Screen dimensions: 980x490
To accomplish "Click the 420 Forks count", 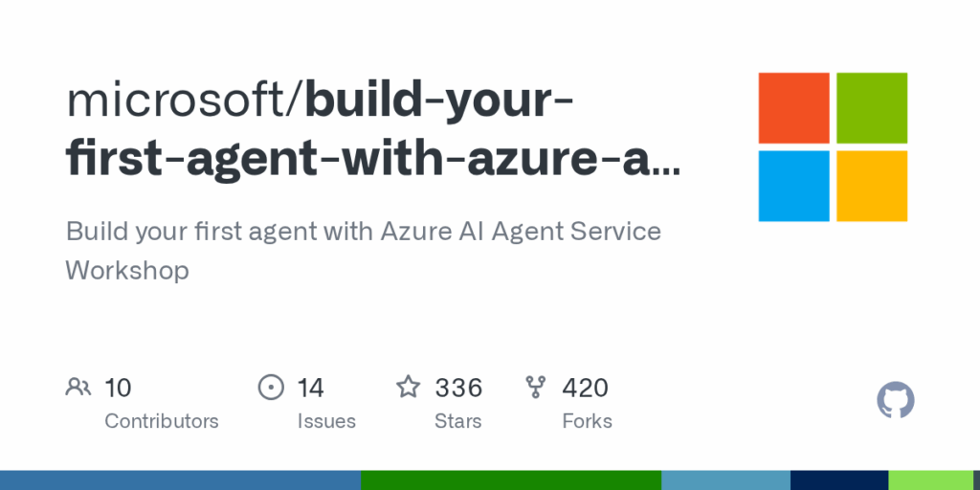I will point(585,389).
